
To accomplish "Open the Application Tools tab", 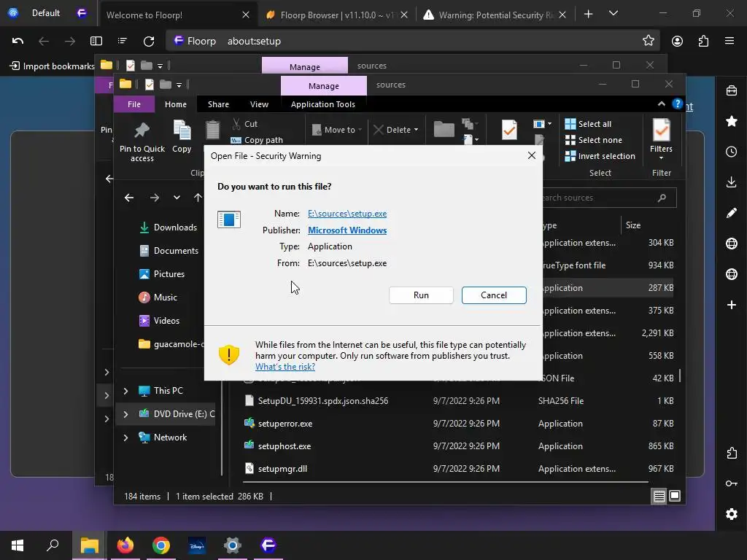I will (x=322, y=104).
